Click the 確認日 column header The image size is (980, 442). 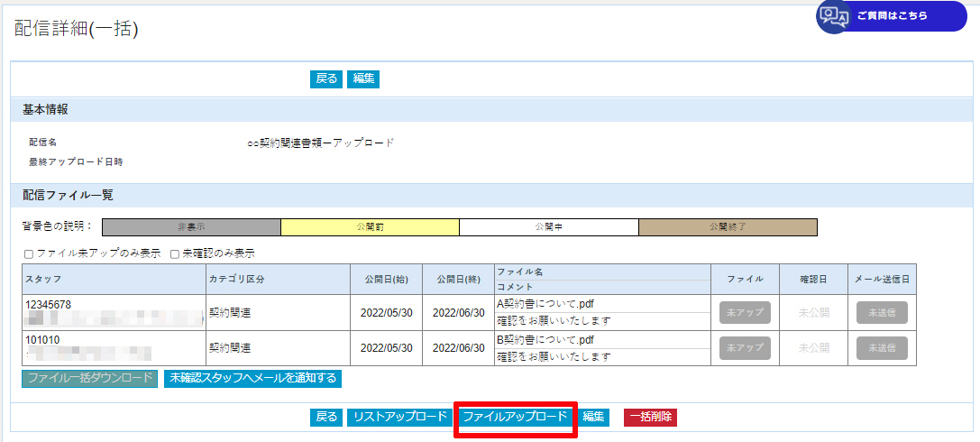click(812, 279)
